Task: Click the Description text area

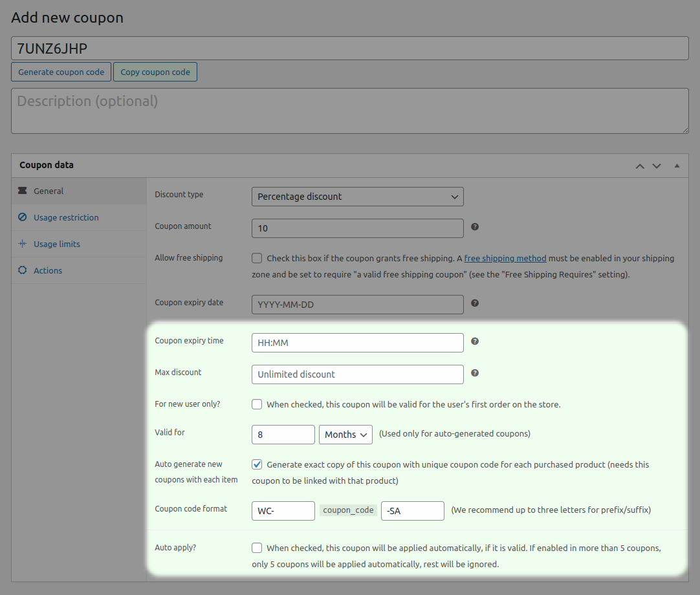Action: 349,110
